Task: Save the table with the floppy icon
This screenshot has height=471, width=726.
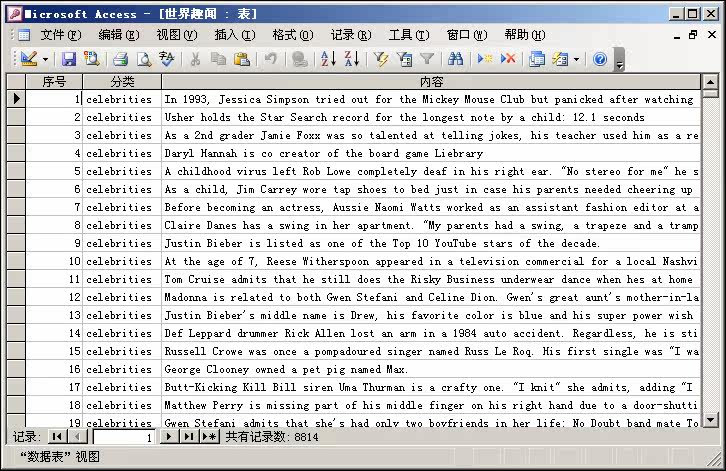Action: click(x=69, y=59)
